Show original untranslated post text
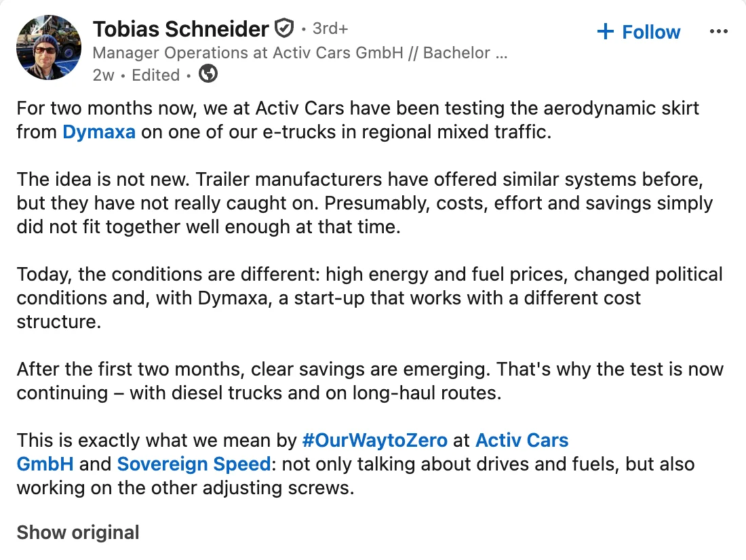 click(78, 532)
